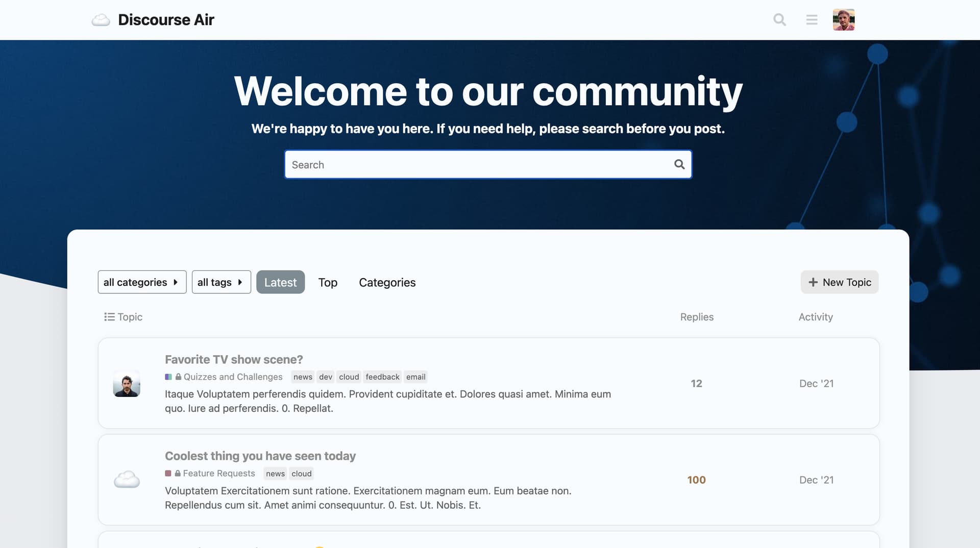Click the Discourse Air cloud logo
Screen dimensions: 980x548
point(101,20)
